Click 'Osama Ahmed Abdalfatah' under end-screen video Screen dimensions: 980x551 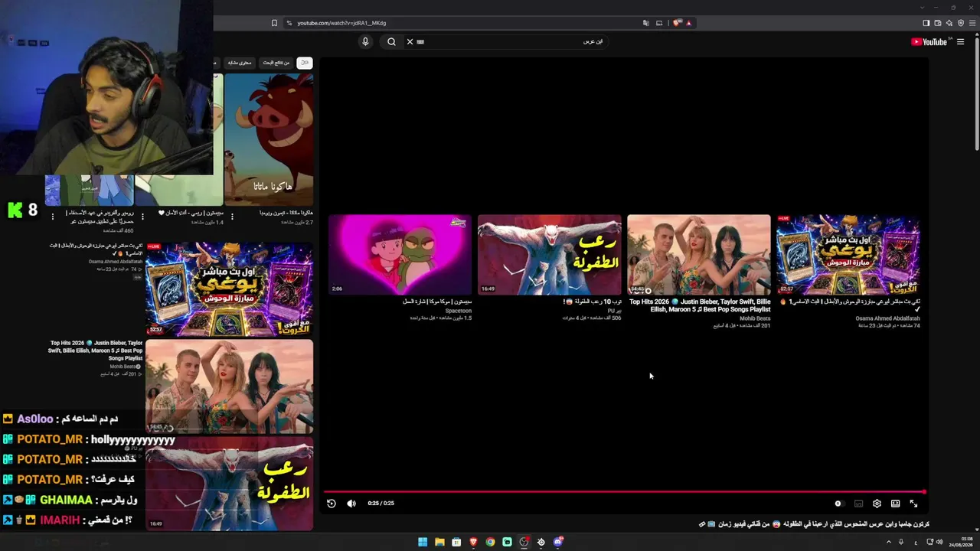click(x=887, y=318)
